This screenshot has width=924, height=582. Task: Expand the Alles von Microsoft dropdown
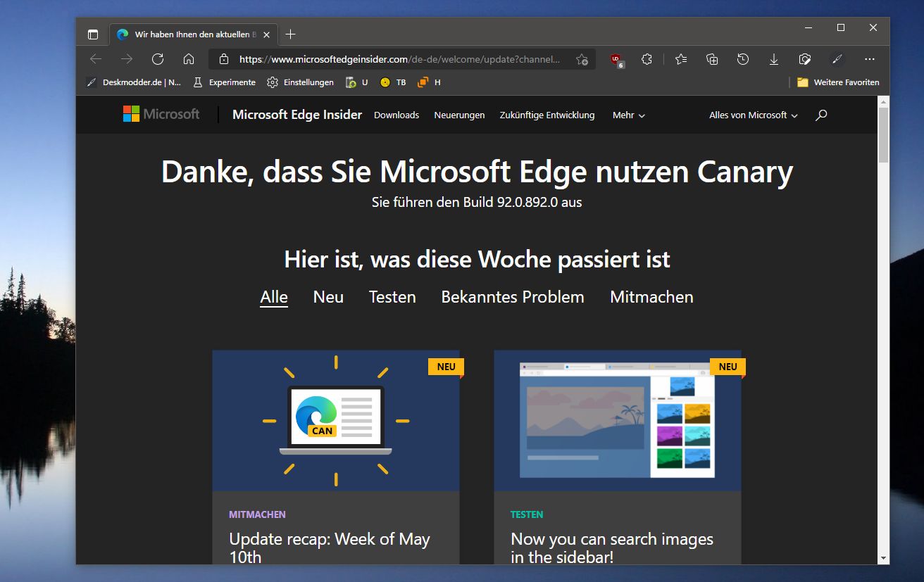[x=752, y=115]
